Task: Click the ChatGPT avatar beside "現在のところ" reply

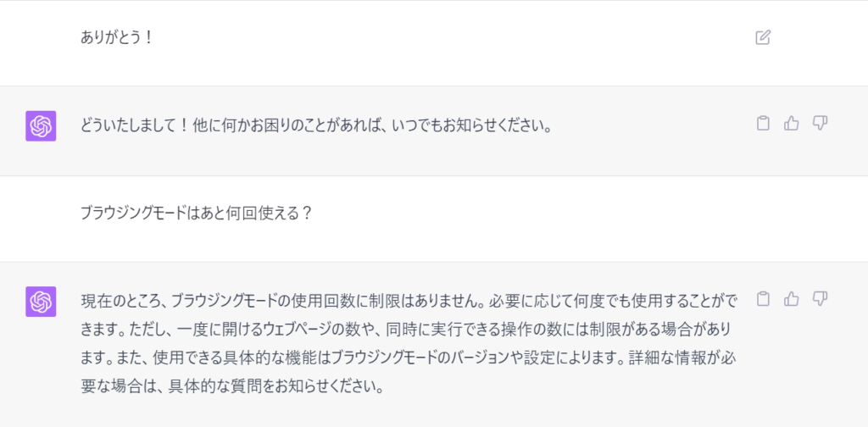Action: 41,302
